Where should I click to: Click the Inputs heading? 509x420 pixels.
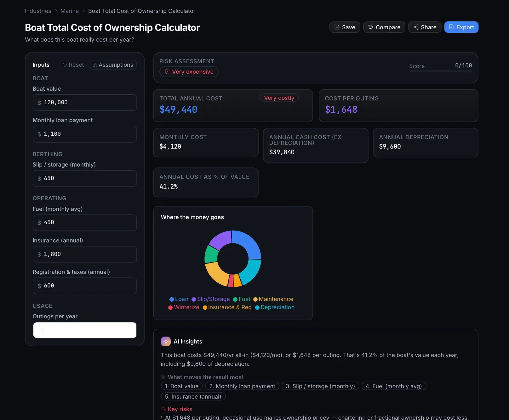coord(41,65)
